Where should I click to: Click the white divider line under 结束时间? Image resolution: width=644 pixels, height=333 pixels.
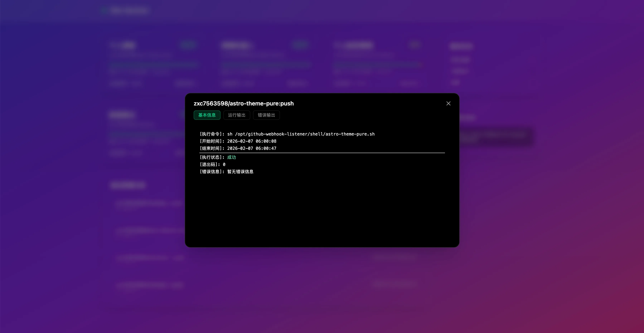coord(322,153)
